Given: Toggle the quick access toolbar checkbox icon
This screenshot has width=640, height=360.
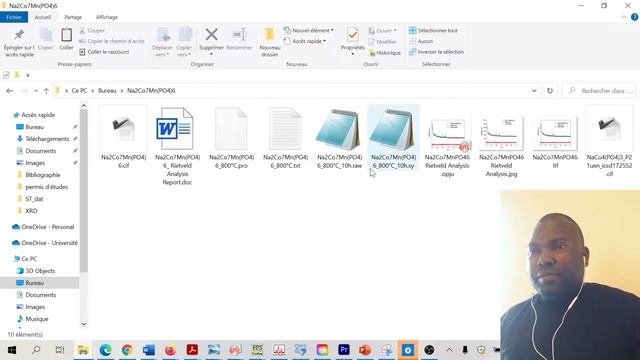Looking at the screenshot, I should click(x=6, y=75).
